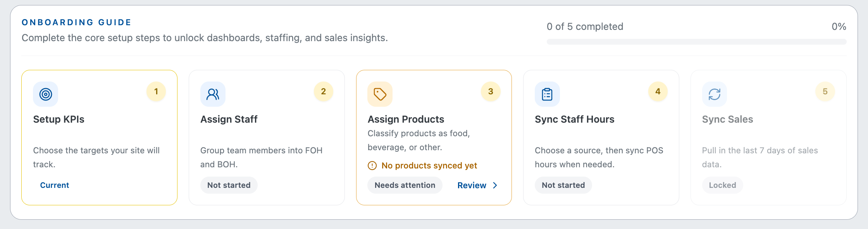Open the Setup KPIs card title
The width and height of the screenshot is (868, 229).
click(59, 120)
